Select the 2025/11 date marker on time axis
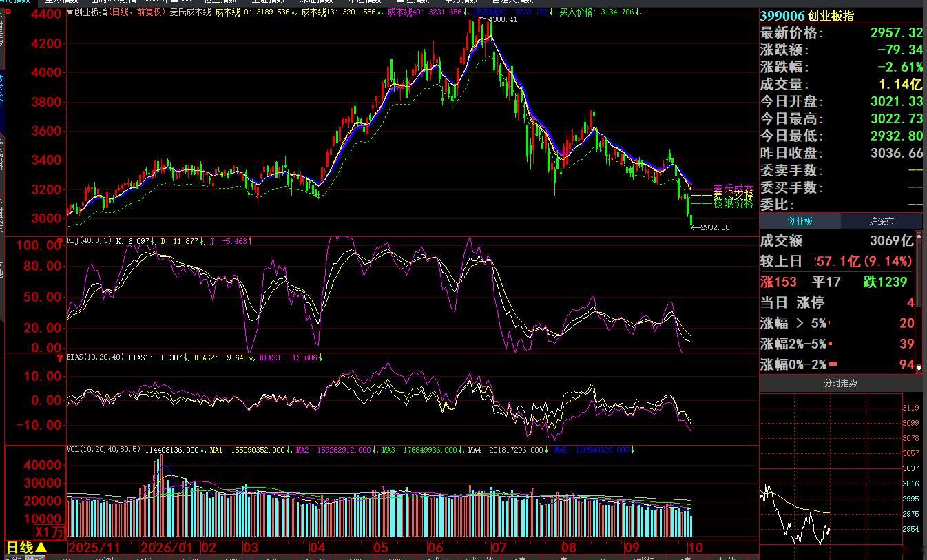This screenshot has width=927, height=560. [x=94, y=548]
